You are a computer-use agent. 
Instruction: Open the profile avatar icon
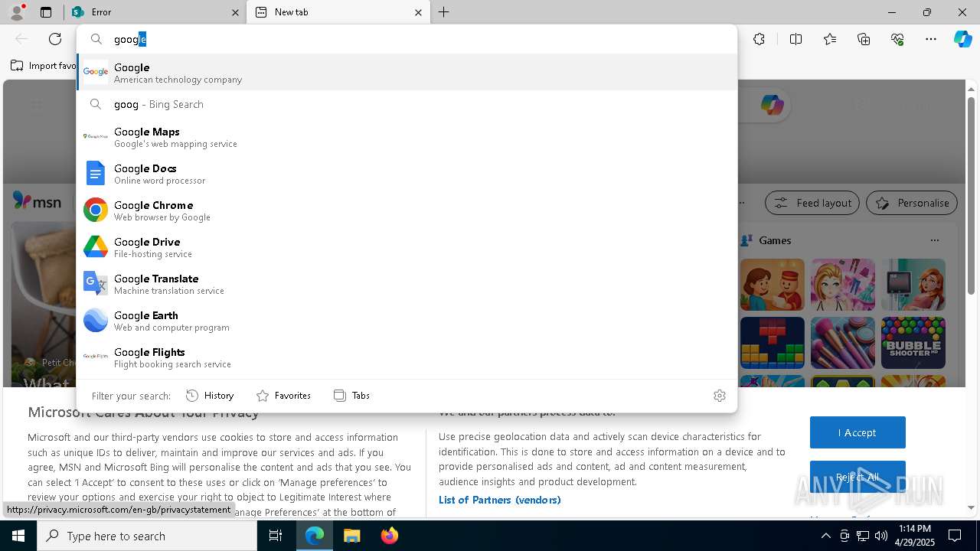(16, 12)
